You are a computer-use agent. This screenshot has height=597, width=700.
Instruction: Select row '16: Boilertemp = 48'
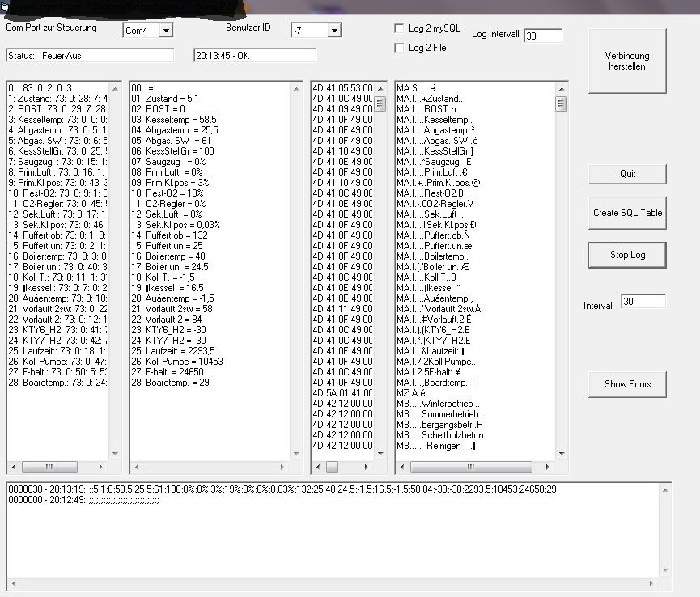coord(168,256)
